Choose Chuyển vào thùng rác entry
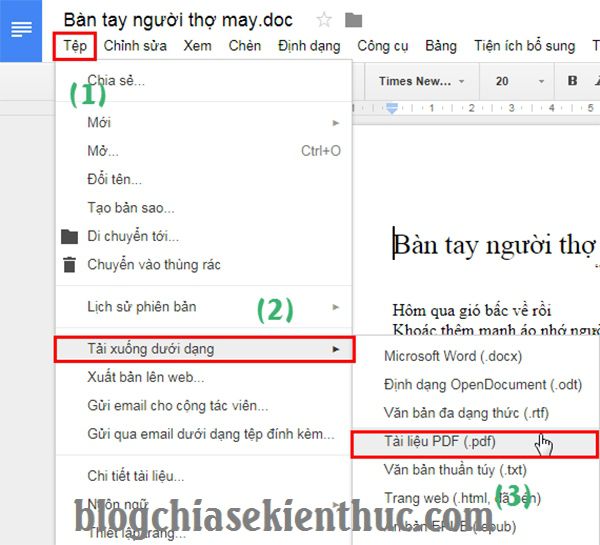The height and width of the screenshot is (545, 600). (x=204, y=265)
